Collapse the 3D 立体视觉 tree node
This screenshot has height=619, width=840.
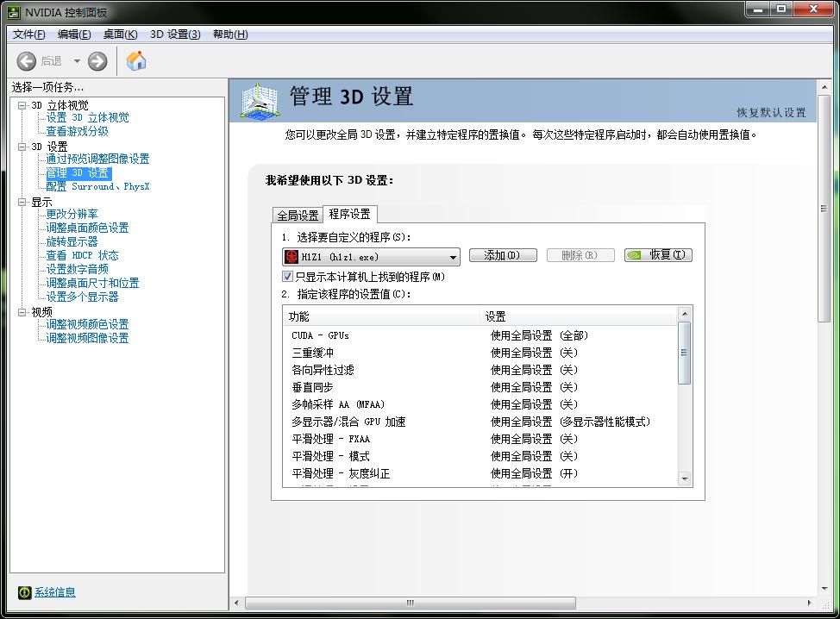22,104
